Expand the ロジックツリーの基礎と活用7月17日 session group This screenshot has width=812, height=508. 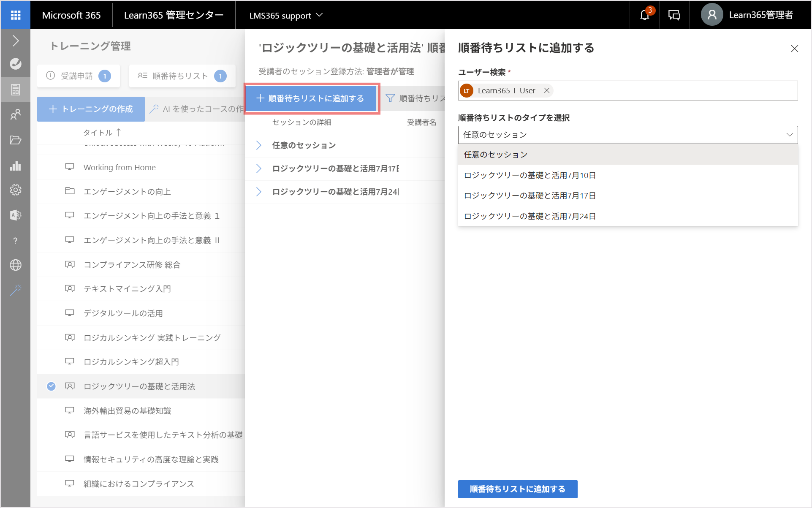pyautogui.click(x=258, y=168)
